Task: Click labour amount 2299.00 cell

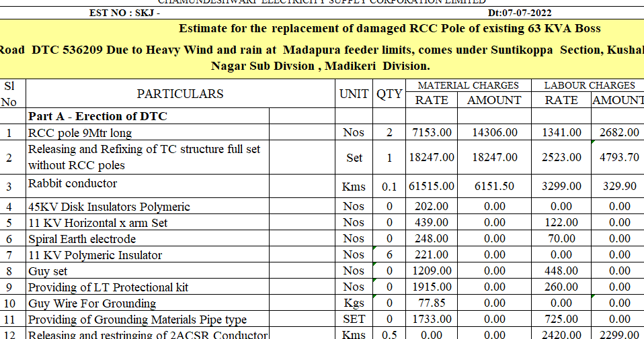Action: click(618, 333)
